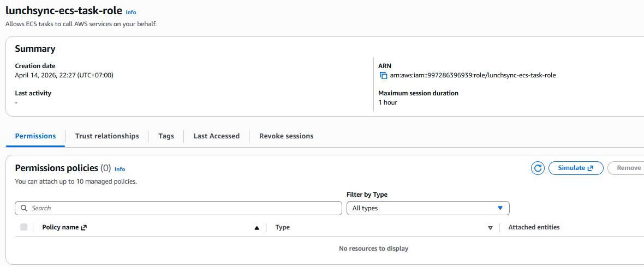Click the Remove button
This screenshot has height=267, width=644.
tap(628, 168)
